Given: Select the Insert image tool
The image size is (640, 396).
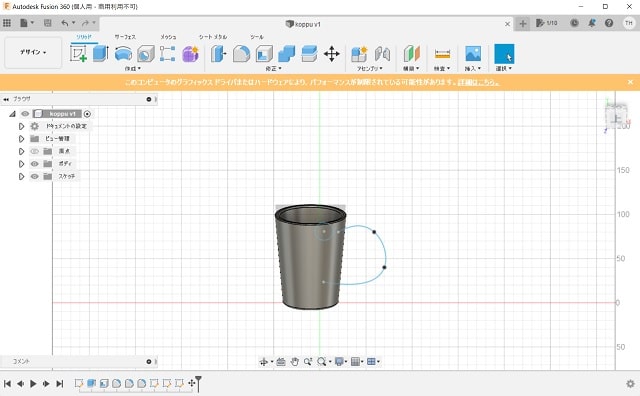Looking at the screenshot, I should 473,53.
